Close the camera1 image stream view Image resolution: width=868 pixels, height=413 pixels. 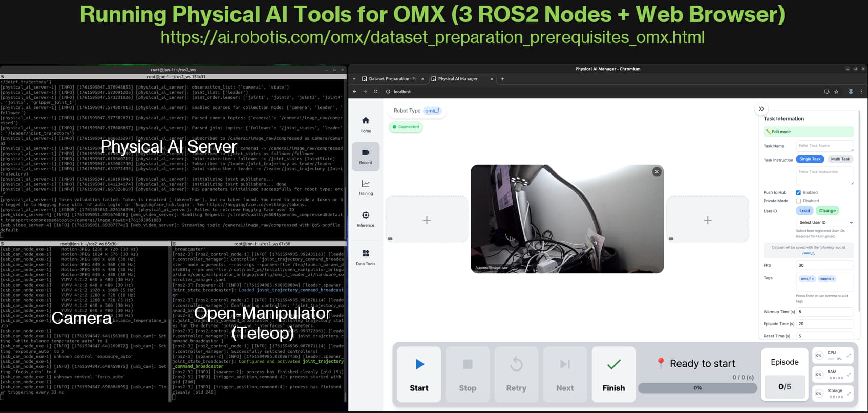(x=657, y=172)
